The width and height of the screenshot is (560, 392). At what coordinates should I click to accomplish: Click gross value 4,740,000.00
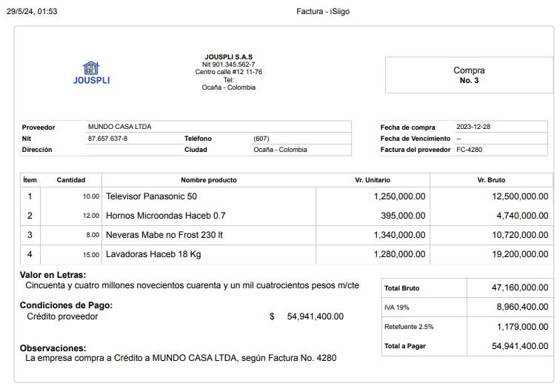coord(522,216)
